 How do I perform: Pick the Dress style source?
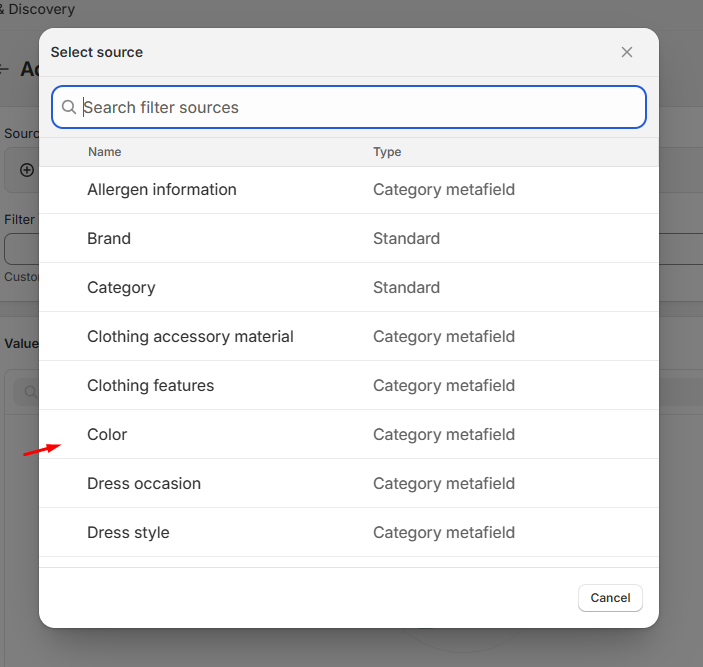[128, 533]
